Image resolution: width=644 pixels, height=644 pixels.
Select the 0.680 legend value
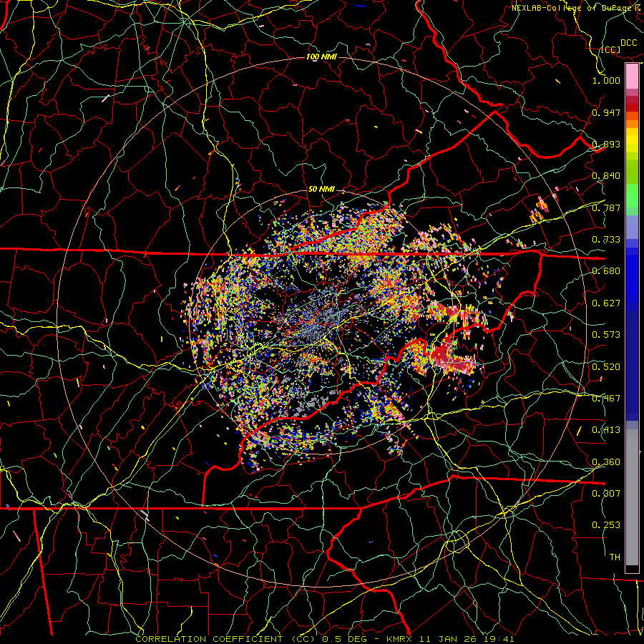[x=606, y=271]
